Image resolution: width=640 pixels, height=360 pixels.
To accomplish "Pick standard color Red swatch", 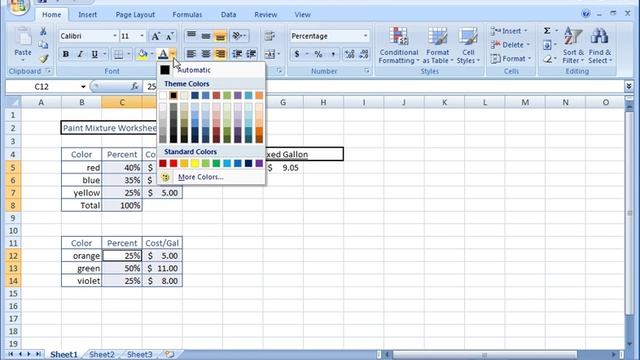I will point(173,163).
